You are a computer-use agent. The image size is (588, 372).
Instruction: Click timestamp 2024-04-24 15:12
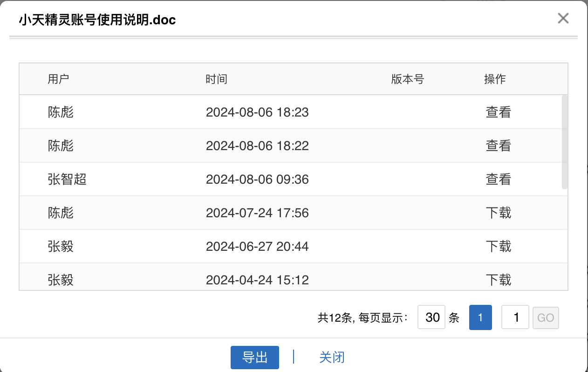(257, 280)
